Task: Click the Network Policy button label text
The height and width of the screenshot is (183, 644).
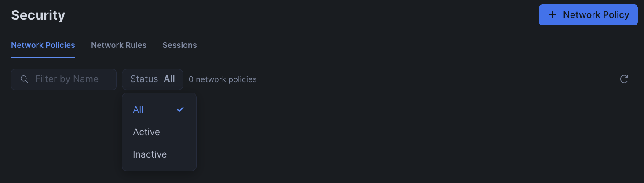Action: click(596, 15)
